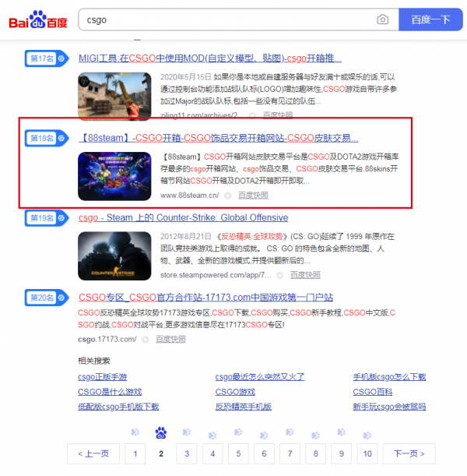Go to previous page 上一页
Viewport: 467px width, 476px height.
(93, 453)
